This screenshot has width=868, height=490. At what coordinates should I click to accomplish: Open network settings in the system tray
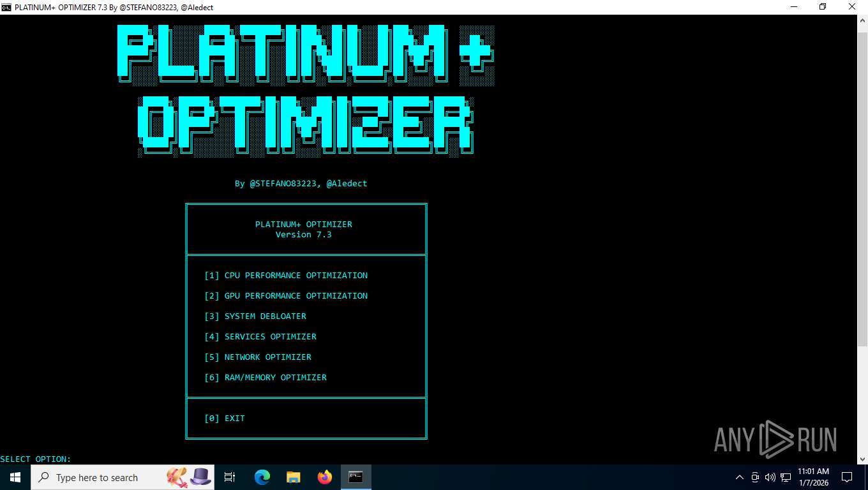(x=786, y=477)
